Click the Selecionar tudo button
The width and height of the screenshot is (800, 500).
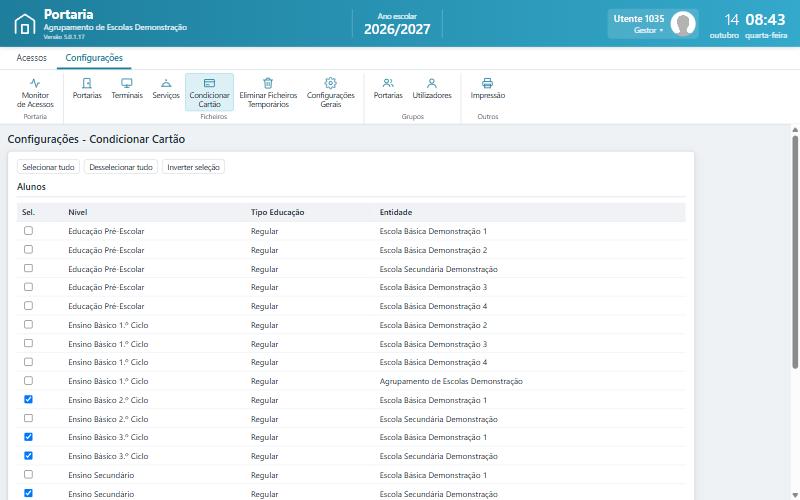point(48,167)
